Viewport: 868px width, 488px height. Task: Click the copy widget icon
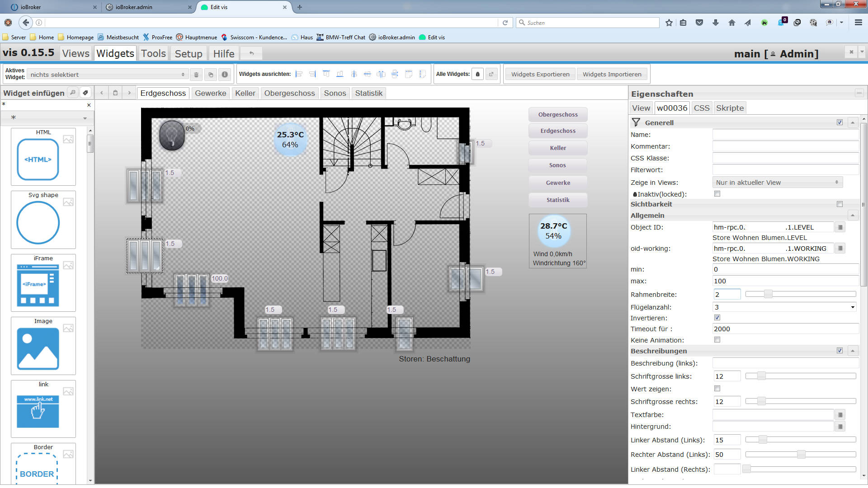(x=210, y=75)
